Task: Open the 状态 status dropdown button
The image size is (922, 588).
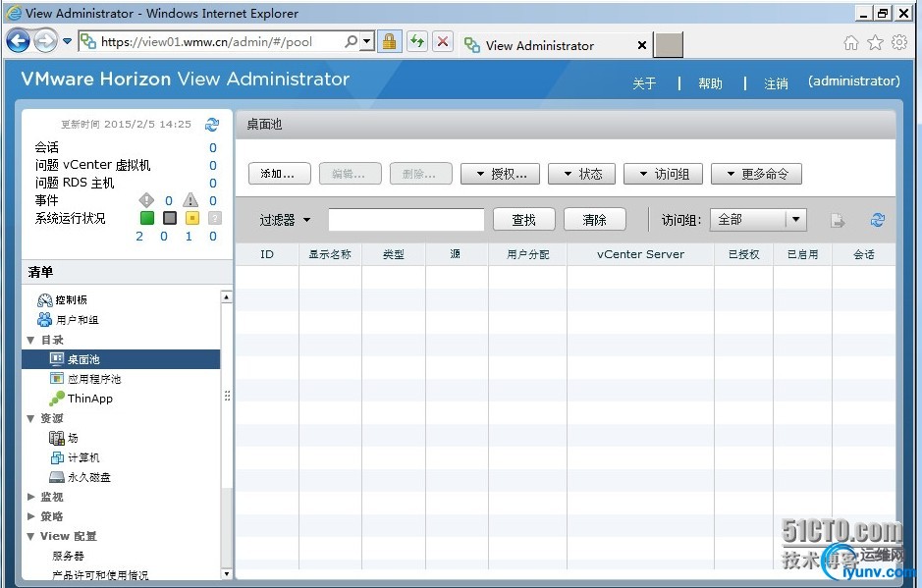Action: 581,174
